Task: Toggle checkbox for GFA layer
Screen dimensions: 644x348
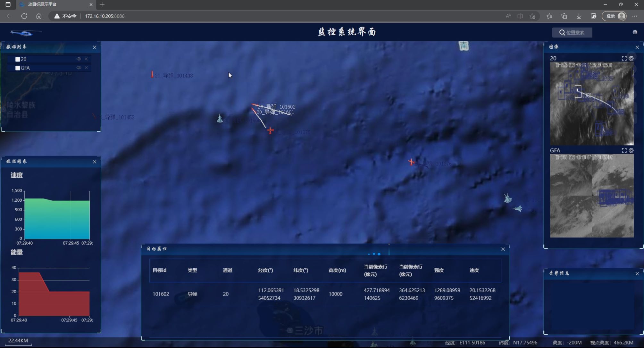Action: point(18,68)
